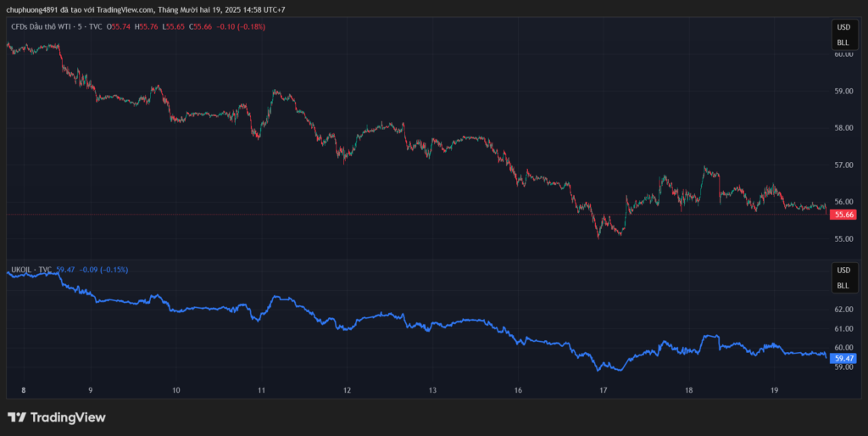Click date 12 on the time axis
Screen dimensions: 868x436
347,390
